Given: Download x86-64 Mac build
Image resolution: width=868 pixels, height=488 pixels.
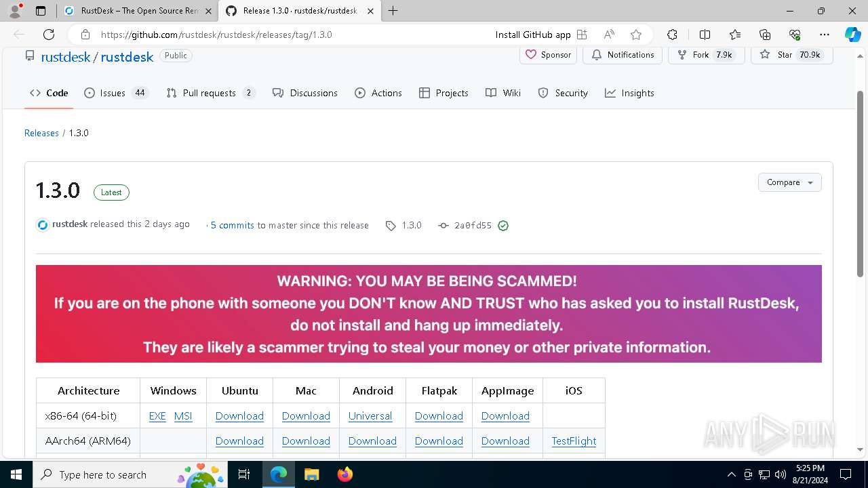Looking at the screenshot, I should click(306, 416).
